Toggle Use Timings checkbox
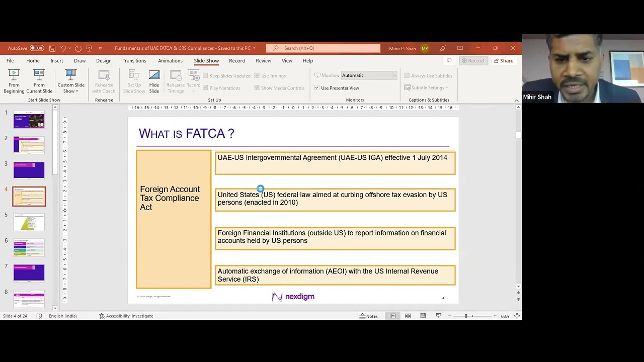Image resolution: width=644 pixels, height=362 pixels. click(x=257, y=76)
